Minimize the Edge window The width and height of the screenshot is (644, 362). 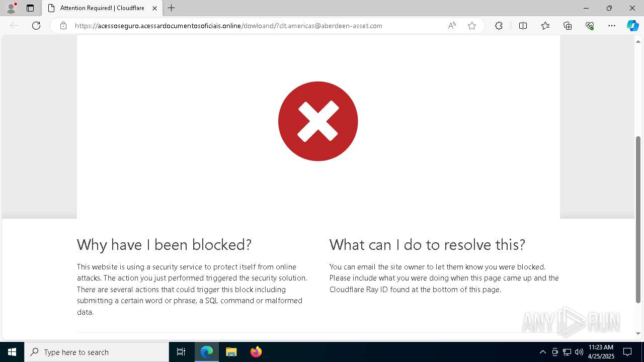(586, 8)
